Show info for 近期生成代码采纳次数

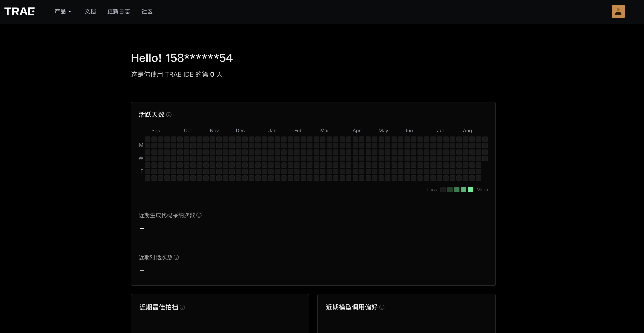click(199, 215)
